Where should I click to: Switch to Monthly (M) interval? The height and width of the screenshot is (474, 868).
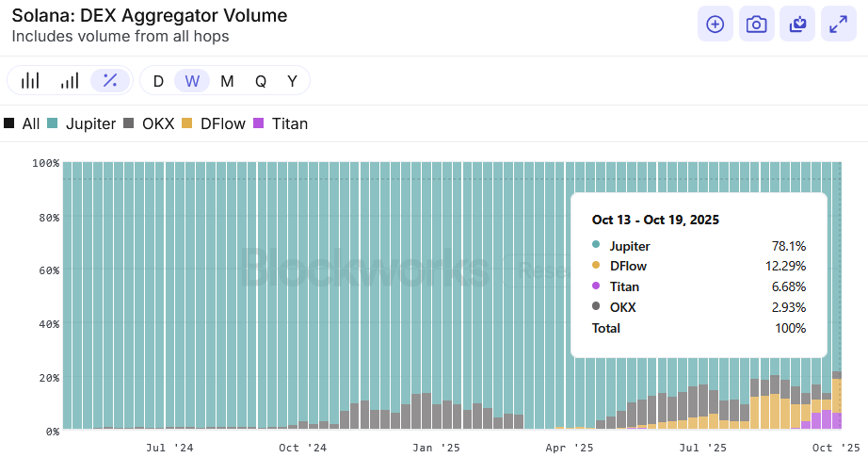[227, 81]
